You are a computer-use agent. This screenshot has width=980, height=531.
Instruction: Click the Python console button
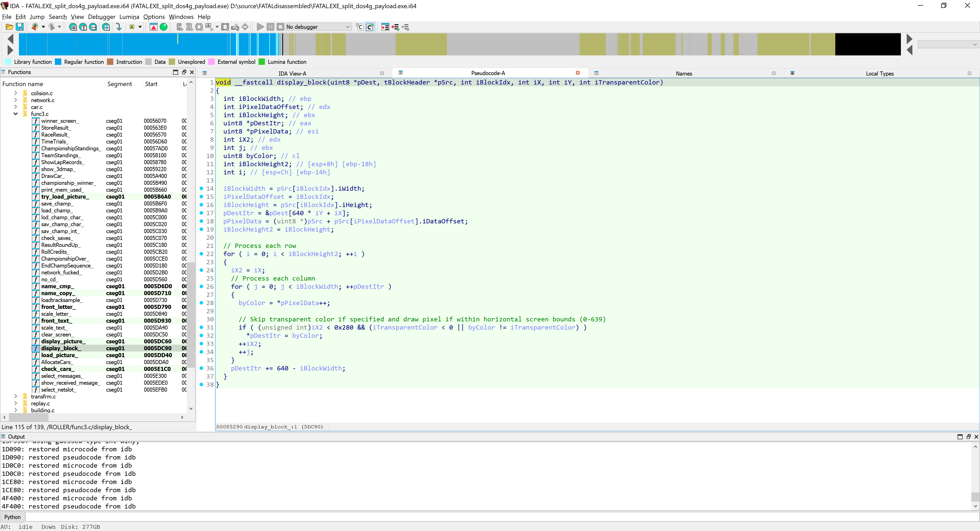[13, 516]
